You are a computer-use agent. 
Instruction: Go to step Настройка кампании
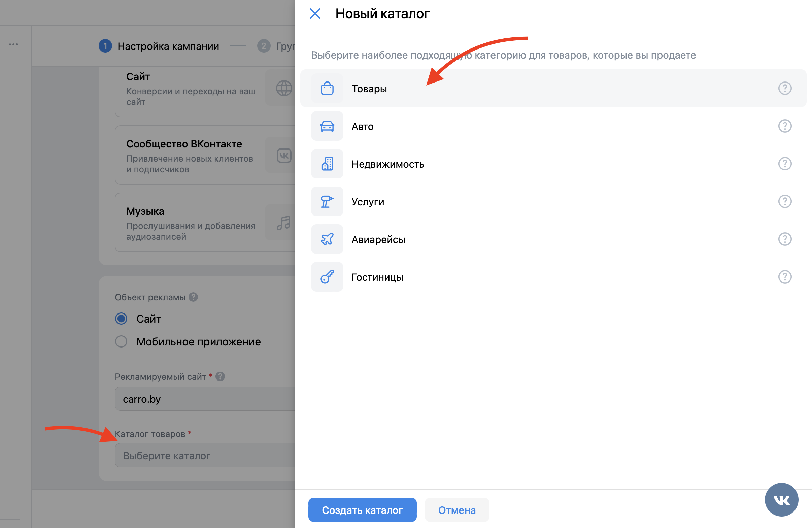168,46
